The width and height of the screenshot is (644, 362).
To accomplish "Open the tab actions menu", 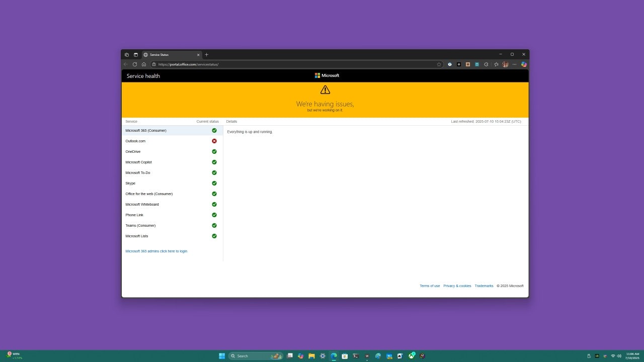I will [x=127, y=54].
